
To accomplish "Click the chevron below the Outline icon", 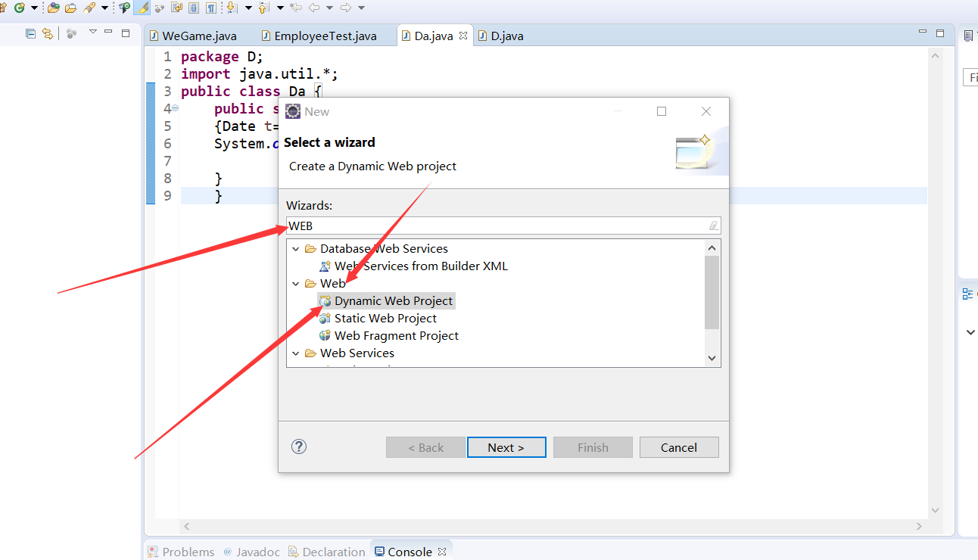I will tap(971, 332).
